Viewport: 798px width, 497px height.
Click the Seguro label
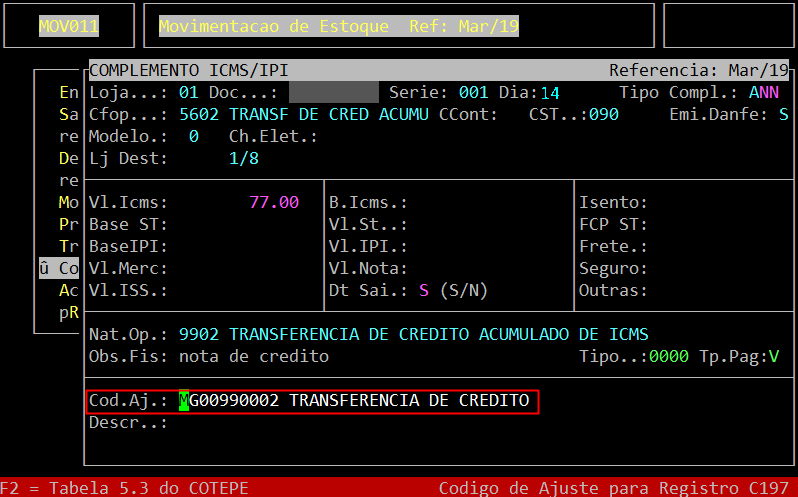pos(613,268)
